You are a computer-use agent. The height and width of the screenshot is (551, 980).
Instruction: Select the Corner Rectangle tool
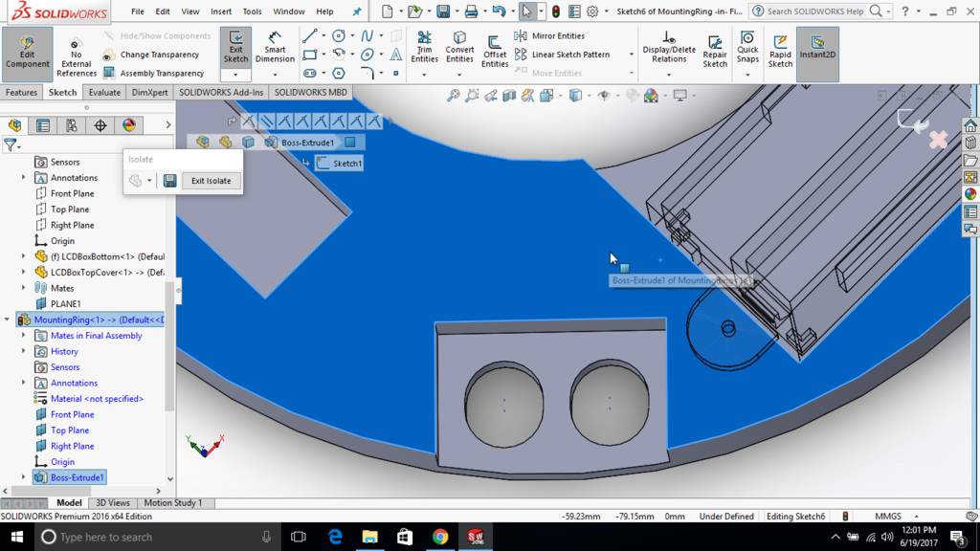[309, 55]
